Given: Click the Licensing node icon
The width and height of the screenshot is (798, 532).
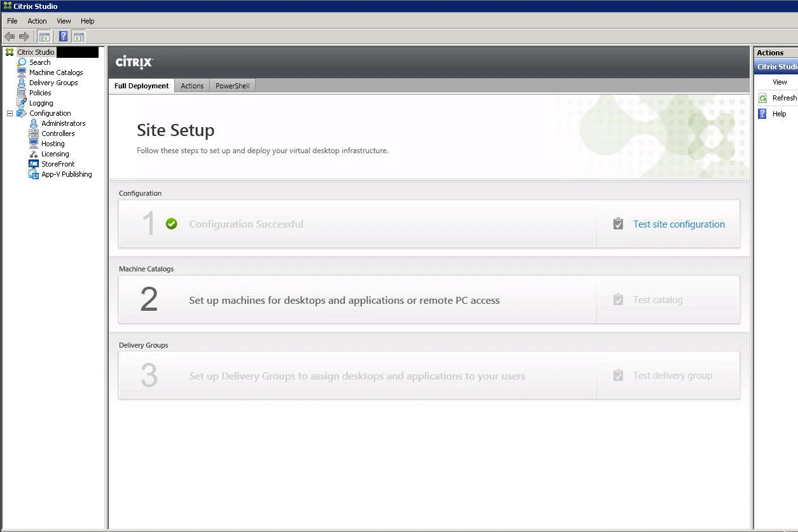Looking at the screenshot, I should pyautogui.click(x=34, y=154).
